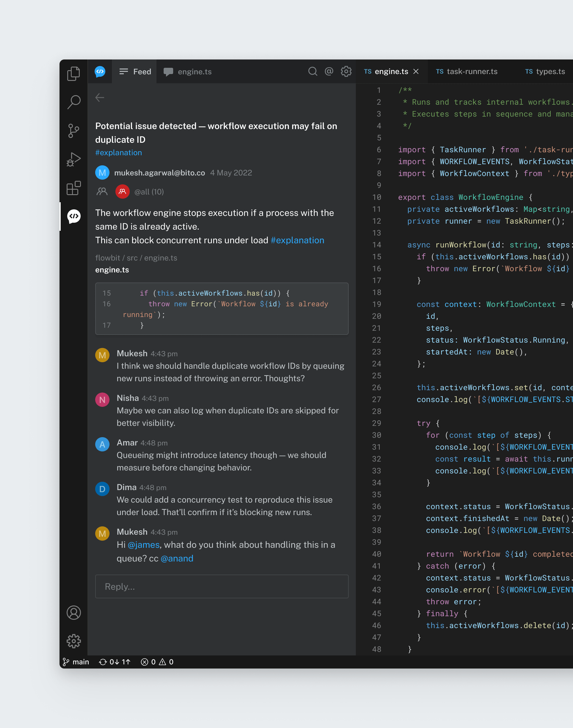The image size is (573, 728).
Task: Click 'this.activeWorkflows.delete(id);' line
Action: [500, 625]
